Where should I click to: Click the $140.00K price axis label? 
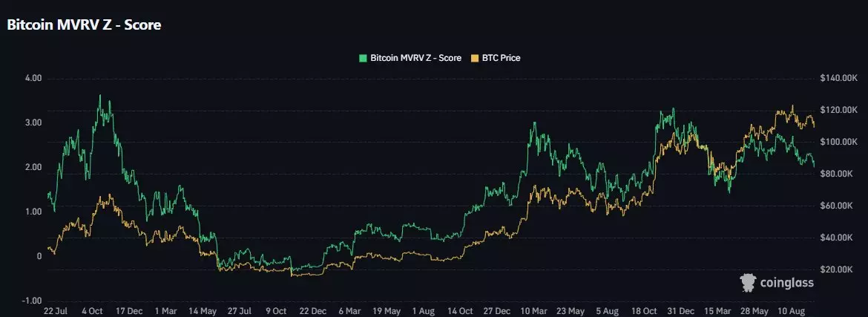pyautogui.click(x=836, y=78)
